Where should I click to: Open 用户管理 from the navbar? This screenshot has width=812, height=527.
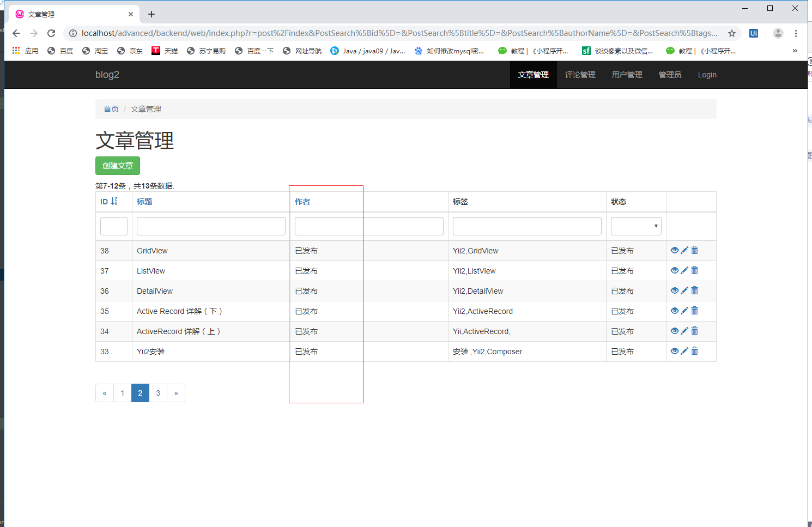(x=627, y=75)
